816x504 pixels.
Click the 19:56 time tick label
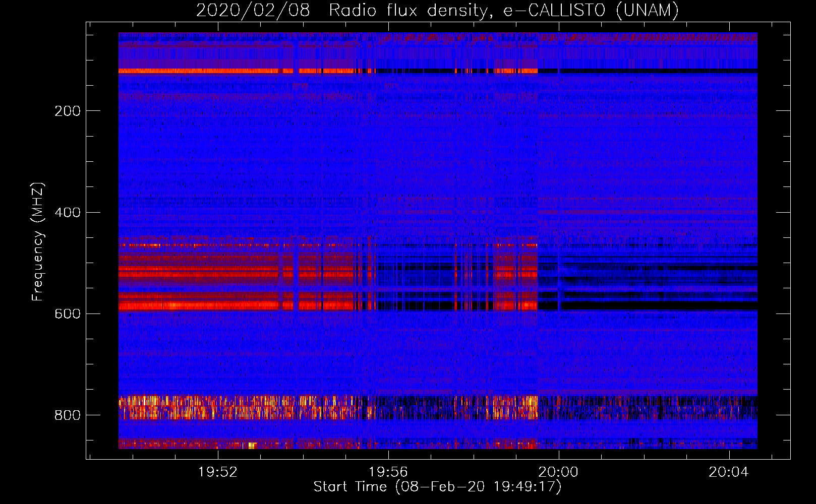[388, 472]
